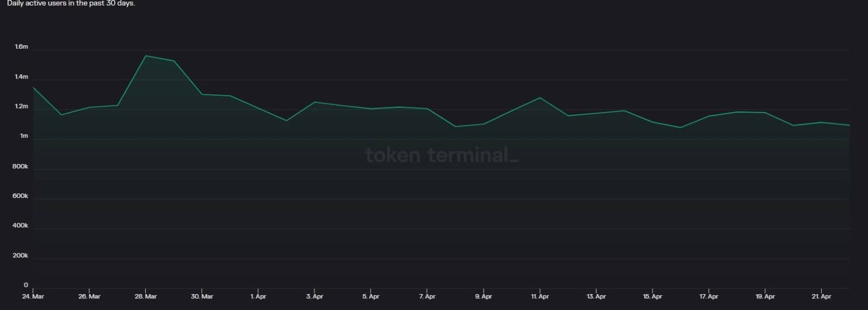The width and height of the screenshot is (868, 310).
Task: Select the '21. Apr' x-axis date label
Action: click(x=821, y=296)
